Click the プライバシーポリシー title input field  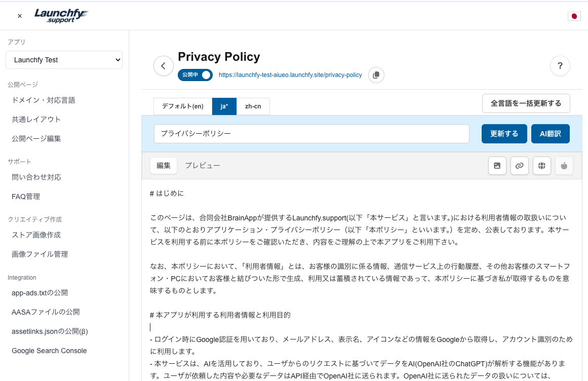[x=311, y=134]
